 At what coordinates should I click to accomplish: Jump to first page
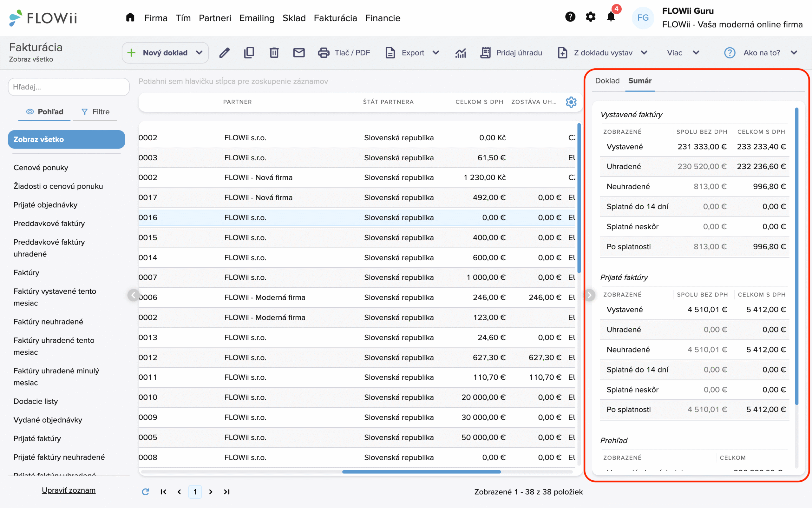[163, 491]
